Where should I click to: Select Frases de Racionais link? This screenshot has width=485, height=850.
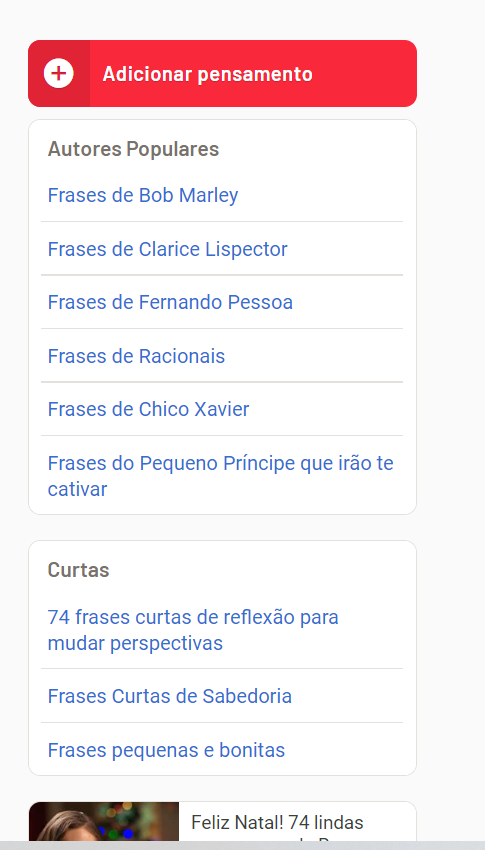tap(136, 356)
